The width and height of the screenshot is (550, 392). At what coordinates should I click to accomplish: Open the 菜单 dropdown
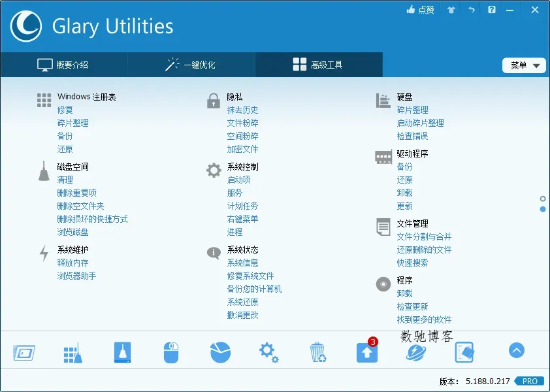pos(524,65)
